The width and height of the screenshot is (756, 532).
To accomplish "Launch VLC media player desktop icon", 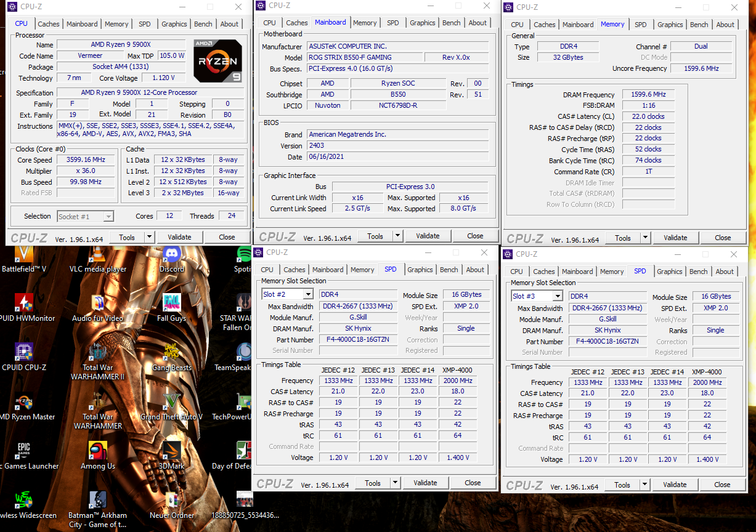I will pyautogui.click(x=98, y=254).
